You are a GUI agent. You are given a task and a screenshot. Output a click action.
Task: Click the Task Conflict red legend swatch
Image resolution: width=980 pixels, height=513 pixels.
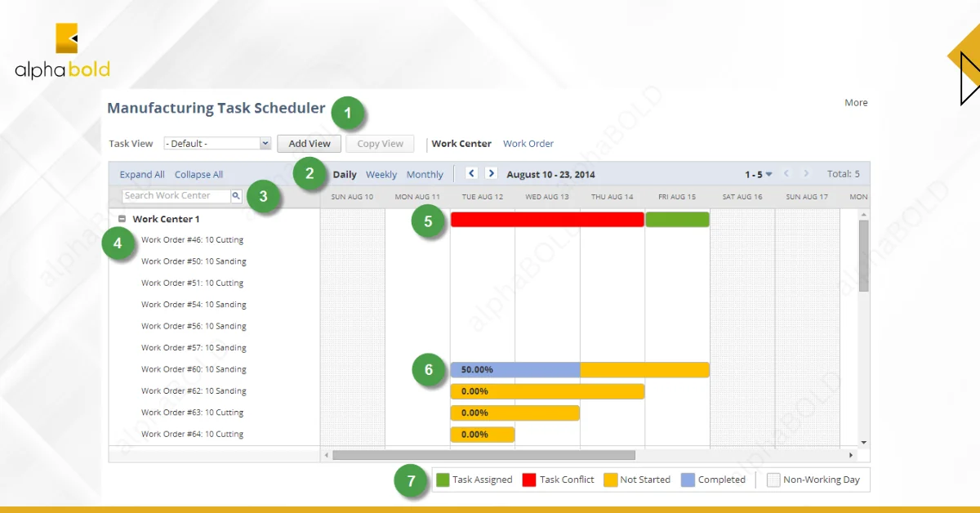coord(528,480)
